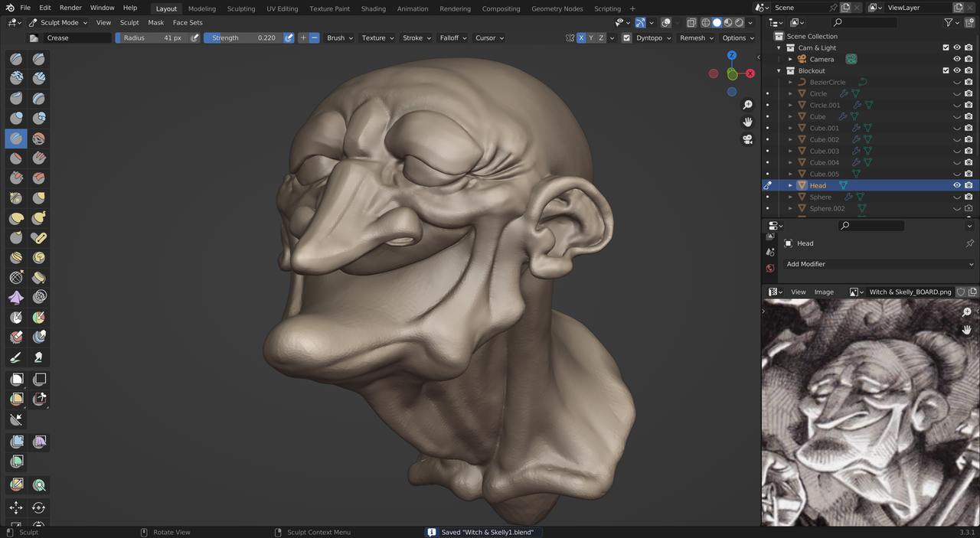Toggle radius pressure sensitivity pen icon
This screenshot has width=980, height=538.
click(194, 37)
